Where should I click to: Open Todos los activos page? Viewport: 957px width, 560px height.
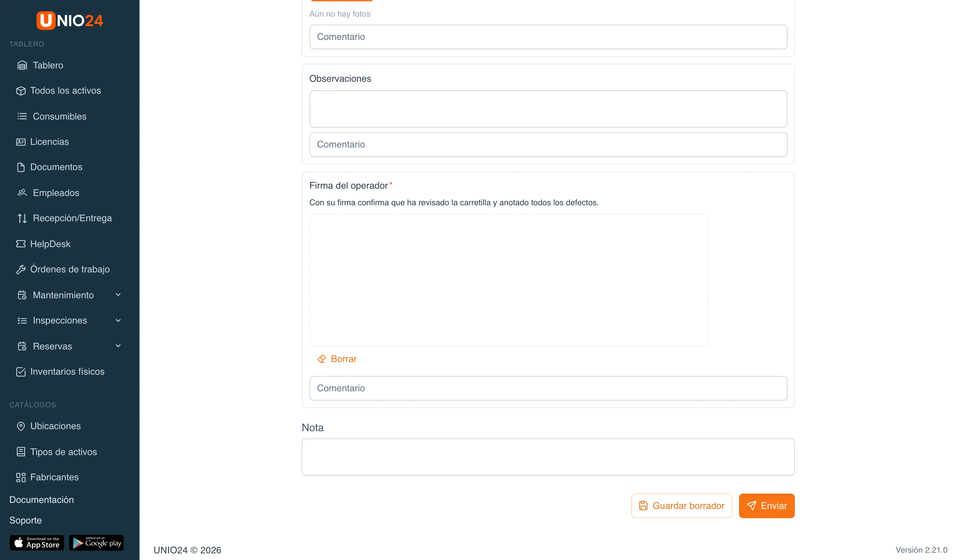(x=65, y=91)
